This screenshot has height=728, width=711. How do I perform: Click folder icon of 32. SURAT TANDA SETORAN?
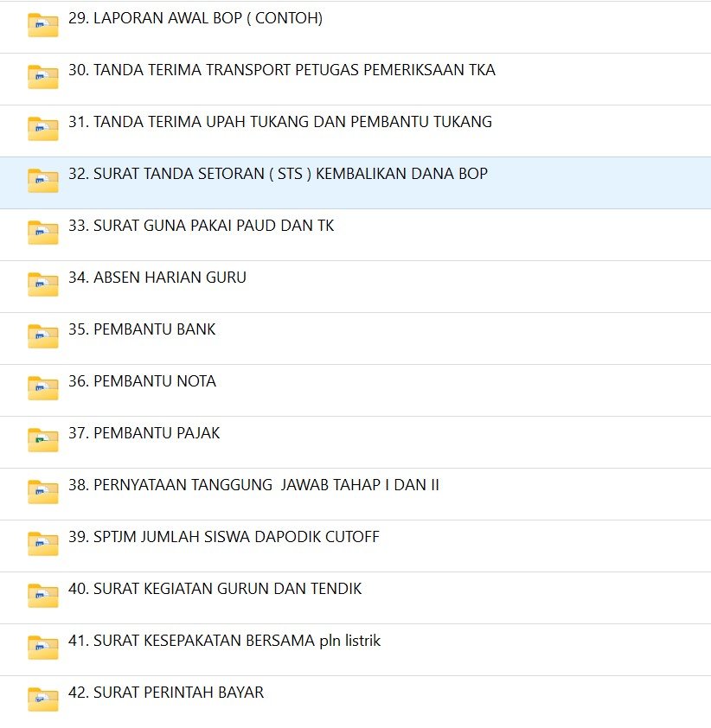tap(42, 181)
